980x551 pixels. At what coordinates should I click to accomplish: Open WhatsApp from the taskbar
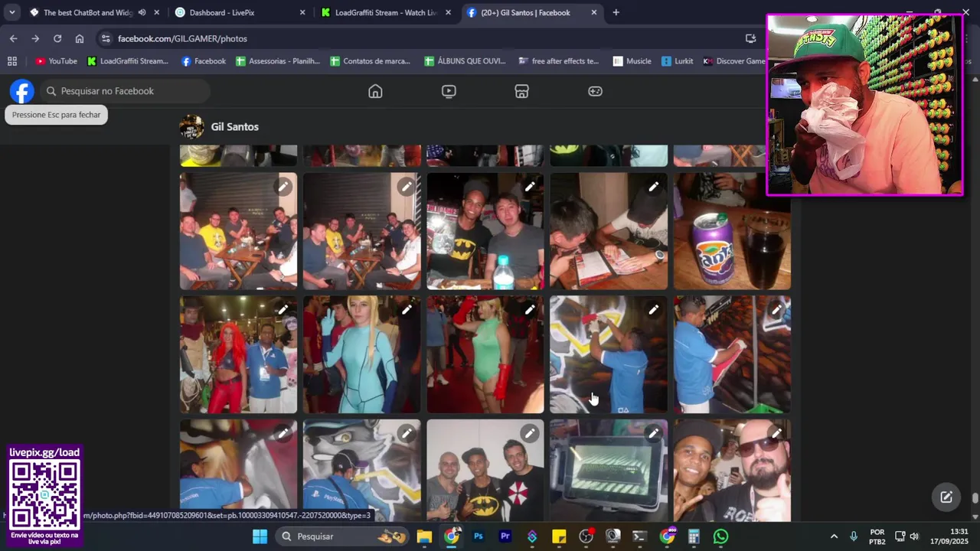[x=720, y=536]
